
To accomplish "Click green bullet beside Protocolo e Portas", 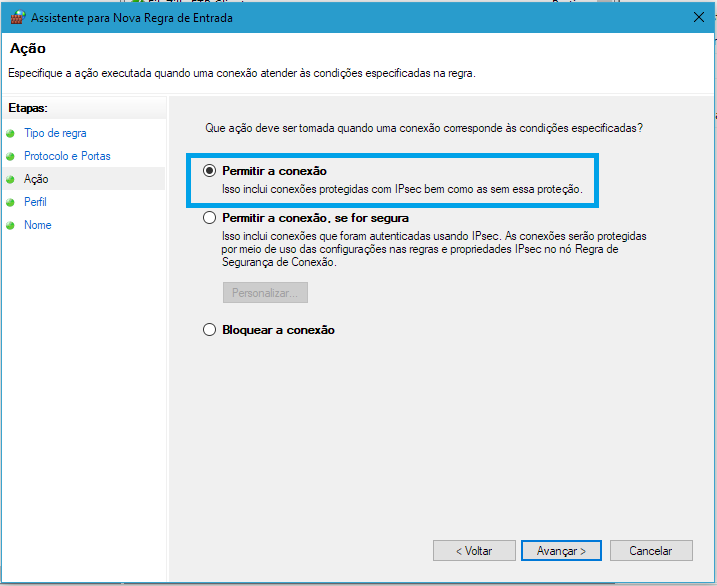I will (11, 156).
